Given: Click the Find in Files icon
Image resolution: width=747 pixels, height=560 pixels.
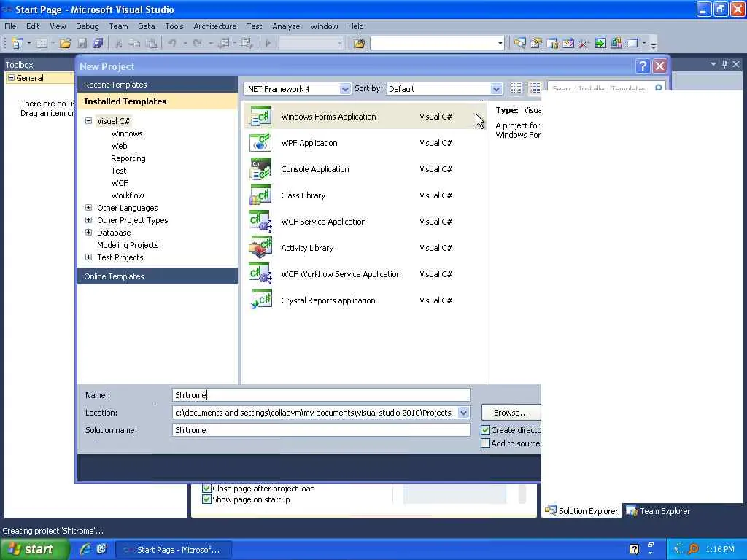Looking at the screenshot, I should tap(359, 43).
